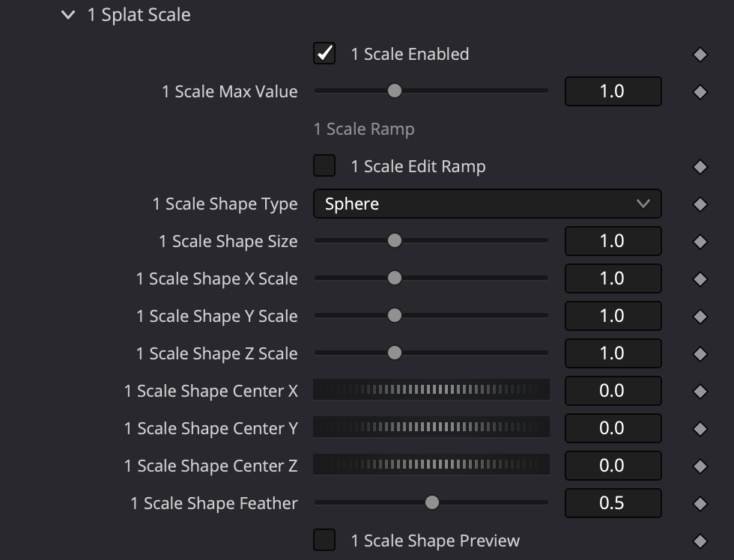Click the 1 Scale Max Value number field
This screenshot has width=734, height=560.
point(613,91)
